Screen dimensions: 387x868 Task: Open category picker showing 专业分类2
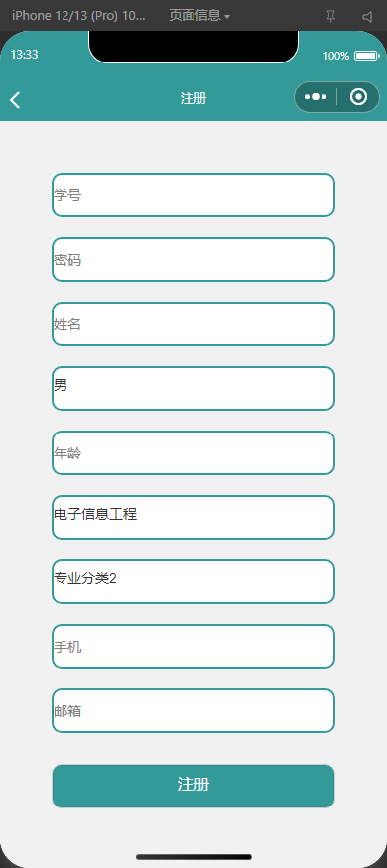193,581
